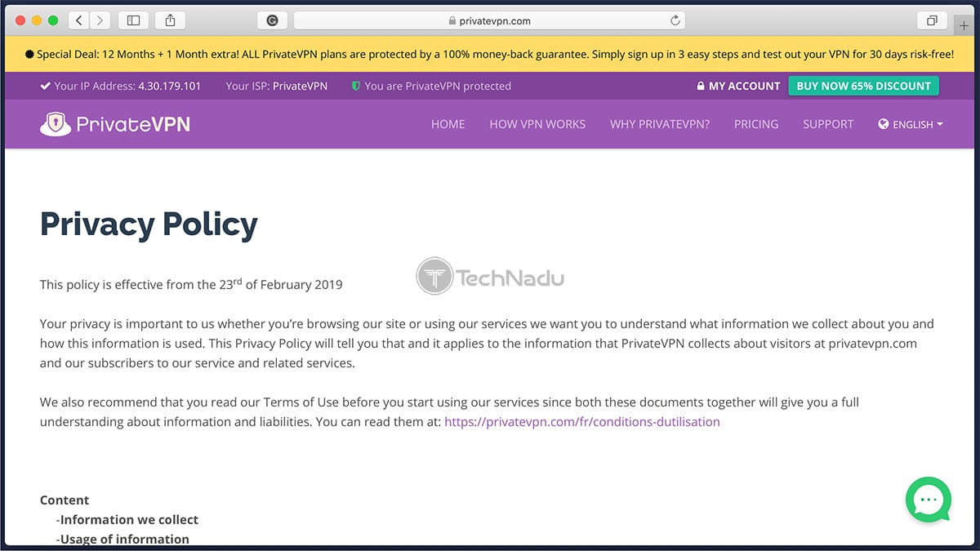Click the privatevpn.com address bar

488,20
